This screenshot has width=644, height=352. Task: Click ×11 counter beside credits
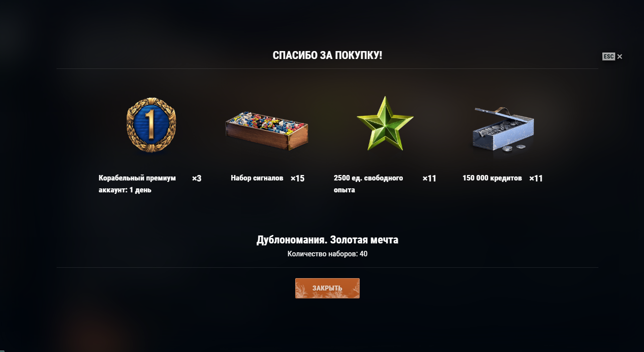coord(536,178)
